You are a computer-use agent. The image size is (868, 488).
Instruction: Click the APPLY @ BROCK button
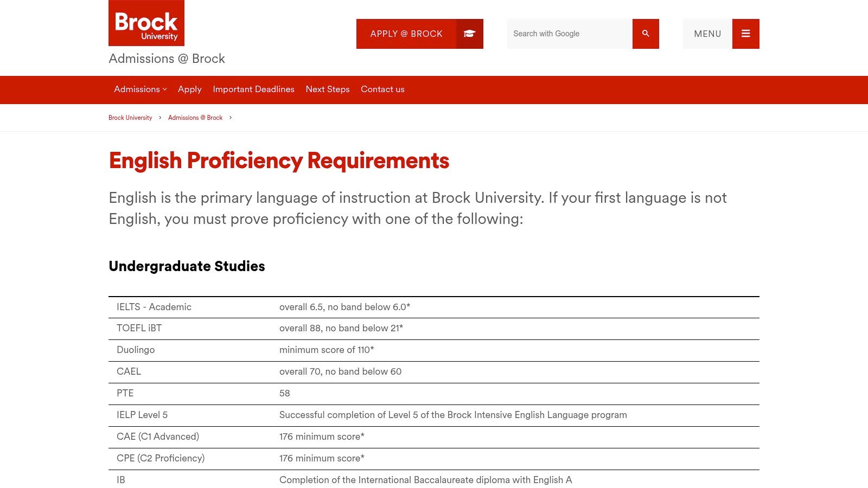(x=420, y=34)
